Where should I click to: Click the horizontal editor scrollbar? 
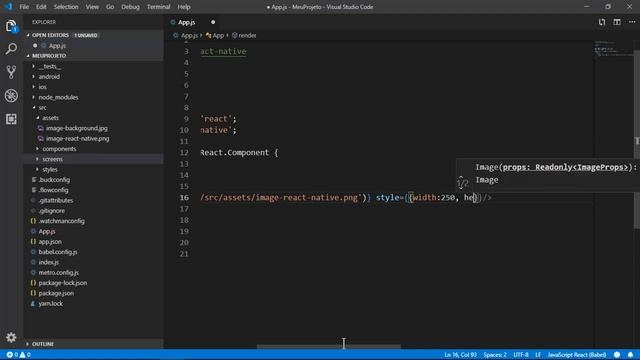pos(329,347)
